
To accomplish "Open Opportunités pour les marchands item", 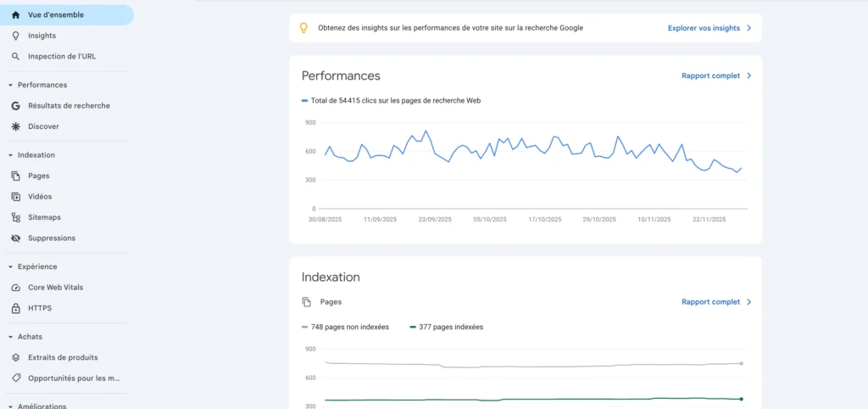I will pyautogui.click(x=74, y=378).
